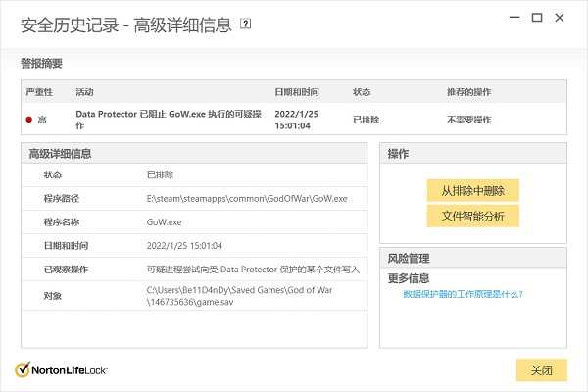Select the red high severity indicator

click(29, 120)
